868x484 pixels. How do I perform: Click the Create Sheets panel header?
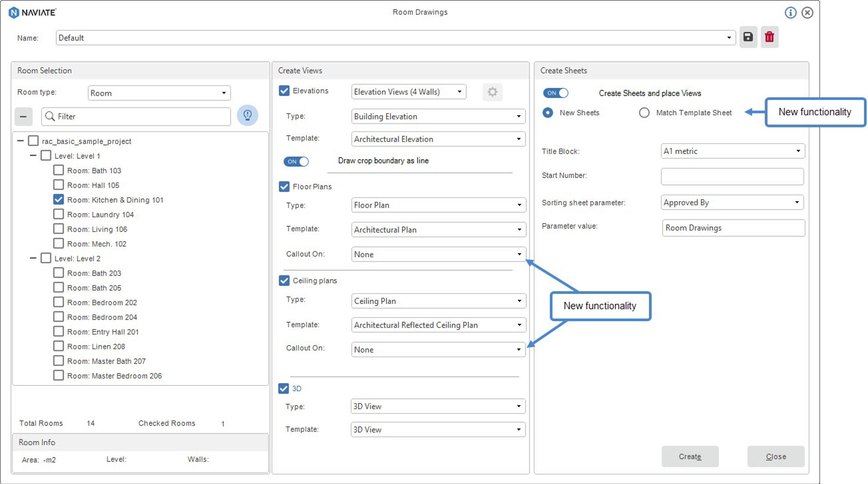tap(563, 71)
